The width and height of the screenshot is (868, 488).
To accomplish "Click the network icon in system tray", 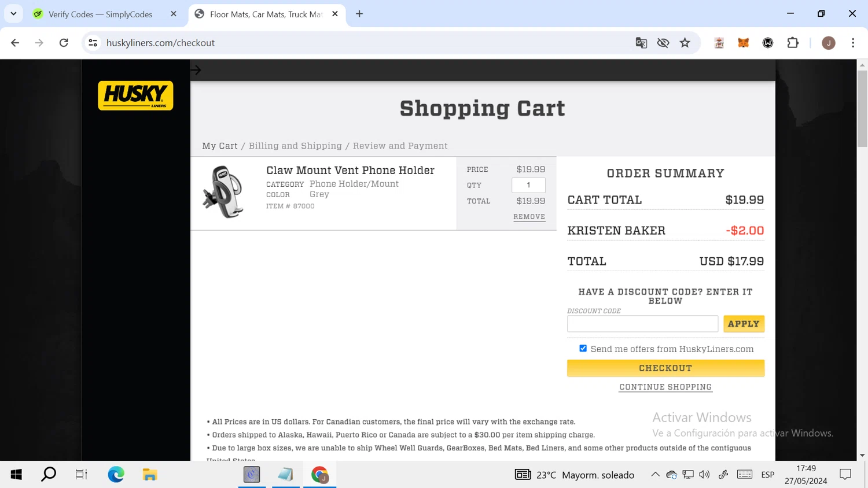I will click(687, 475).
